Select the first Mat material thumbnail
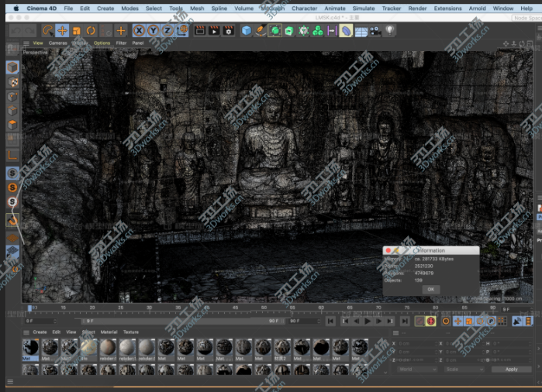This screenshot has width=542, height=392. [30, 349]
